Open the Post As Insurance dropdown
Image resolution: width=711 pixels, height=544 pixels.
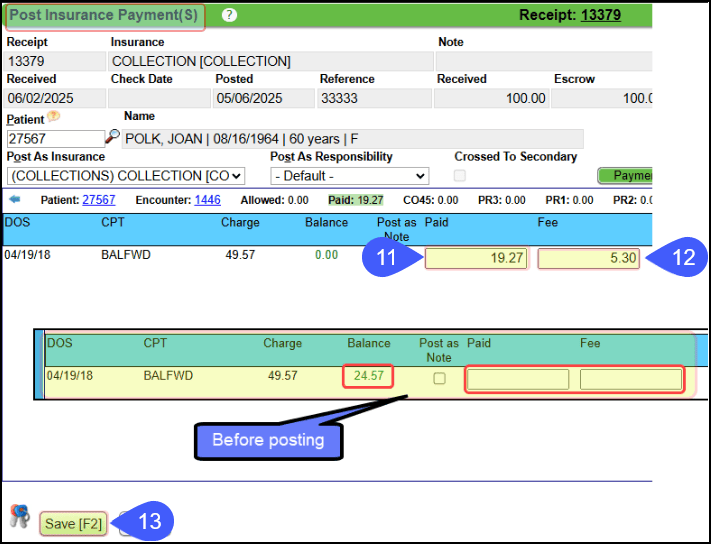coord(126,176)
